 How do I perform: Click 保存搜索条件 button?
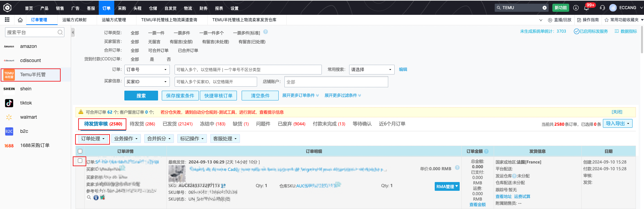tap(180, 96)
